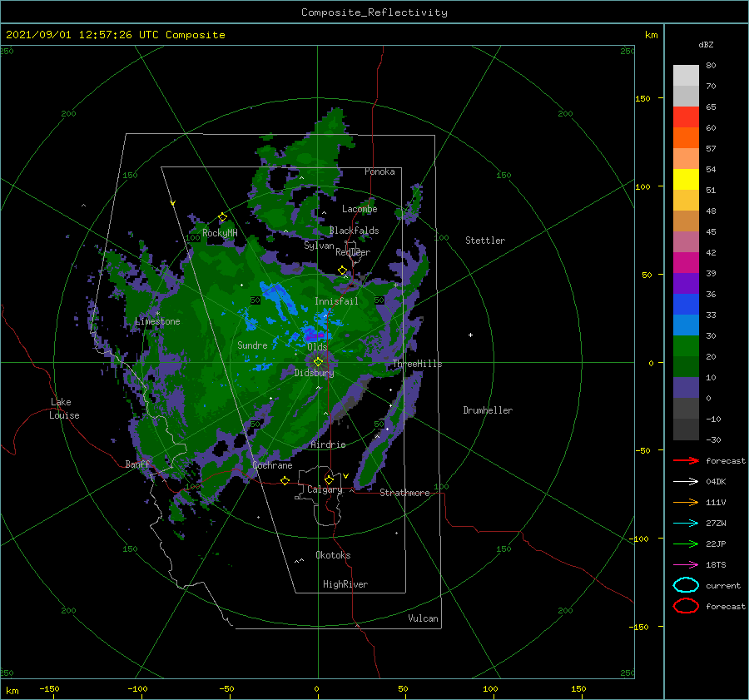
Task: Click the Vulcan town label
Action: point(423,618)
